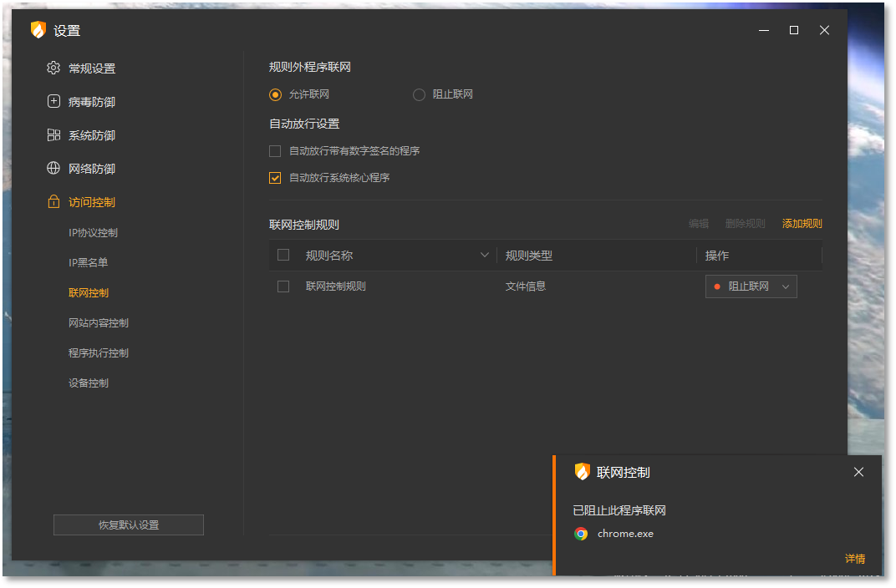Click the 添加规则 link
This screenshot has height=588, width=896.
coord(802,224)
